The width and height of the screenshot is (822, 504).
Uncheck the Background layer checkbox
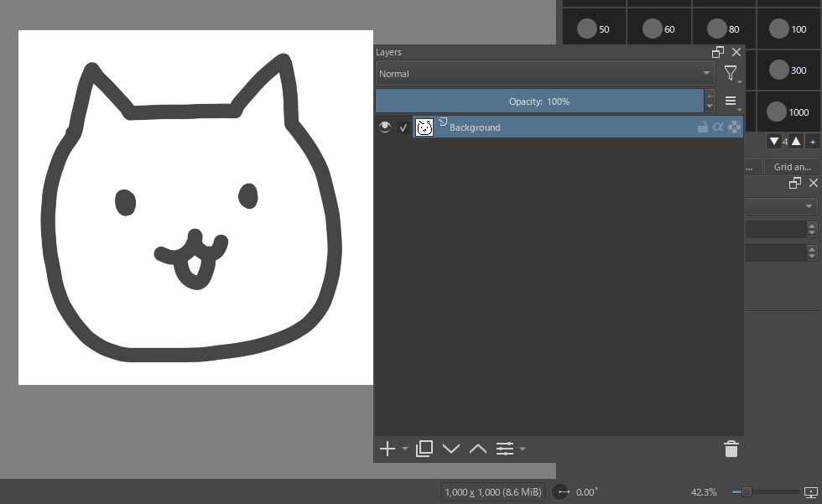click(x=403, y=127)
